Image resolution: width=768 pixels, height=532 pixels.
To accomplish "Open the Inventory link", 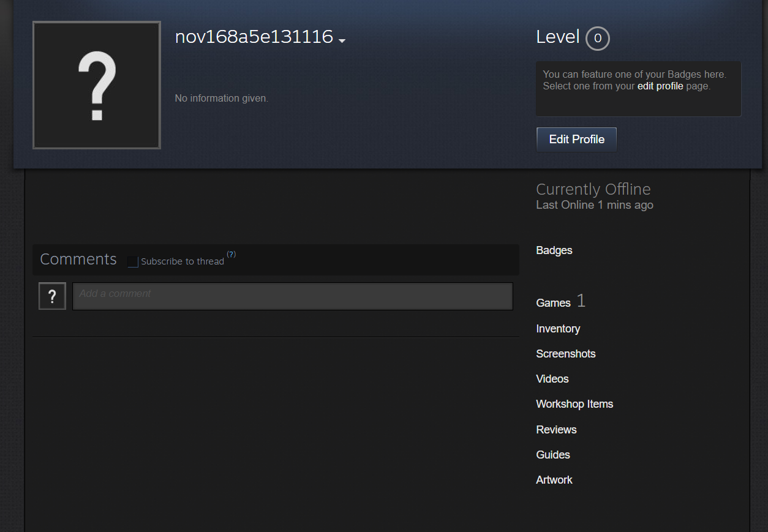I will point(558,329).
